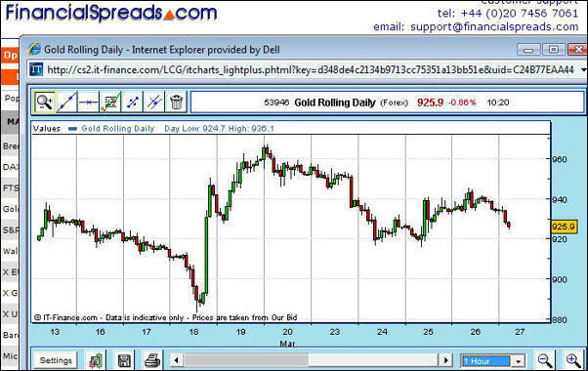Select the magnifier zoom tool in chart toolbar
Viewport: 588px width, 371px height.
tap(45, 102)
